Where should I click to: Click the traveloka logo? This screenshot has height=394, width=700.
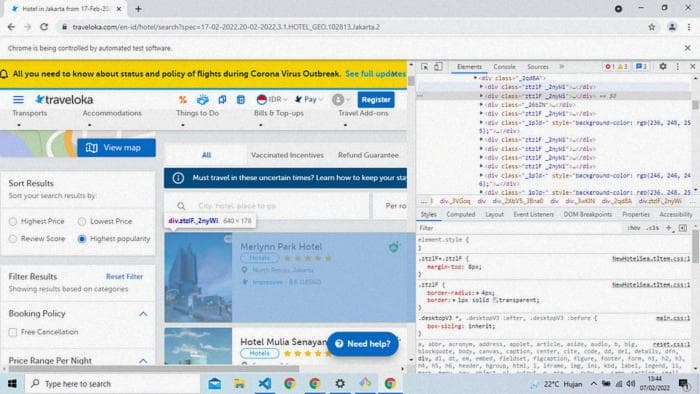coord(64,100)
